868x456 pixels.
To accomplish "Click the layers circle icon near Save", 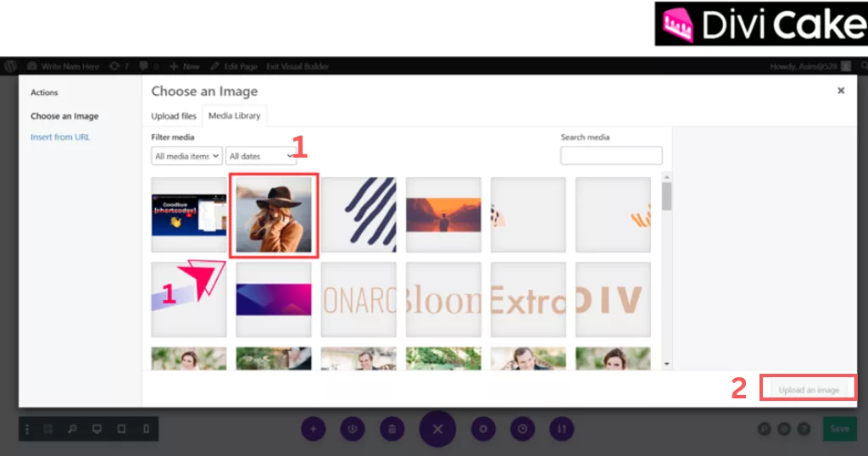I will tap(784, 429).
